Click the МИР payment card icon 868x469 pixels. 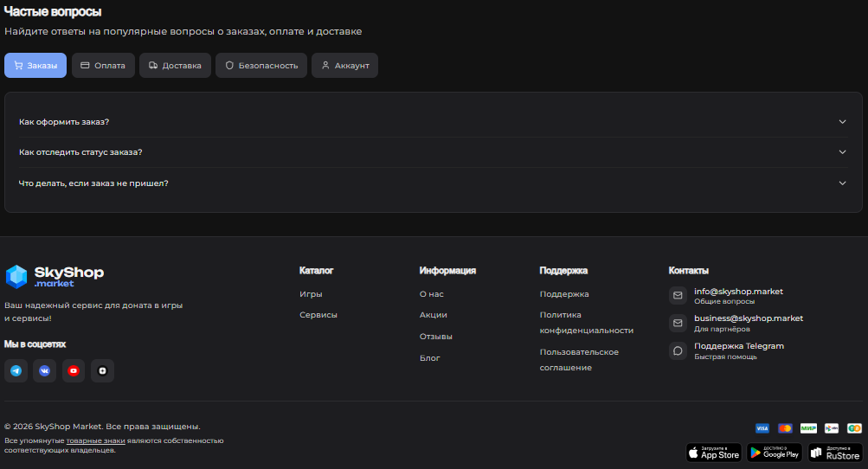pyautogui.click(x=808, y=428)
